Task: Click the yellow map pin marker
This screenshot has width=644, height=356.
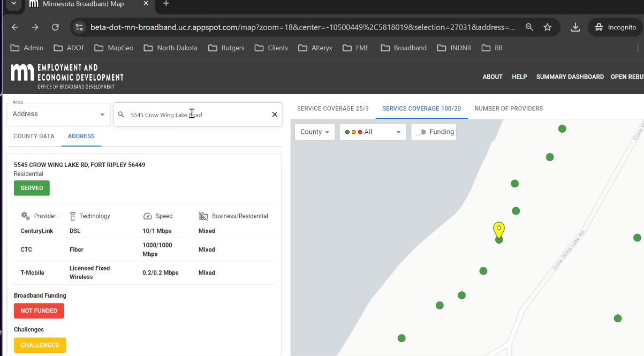Action: 499,230
